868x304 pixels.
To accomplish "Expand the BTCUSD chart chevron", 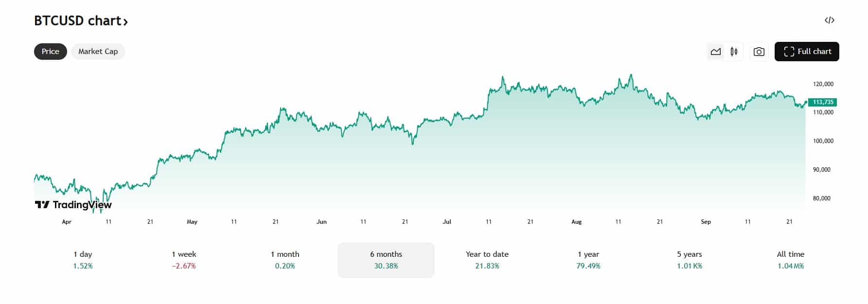I will [126, 21].
